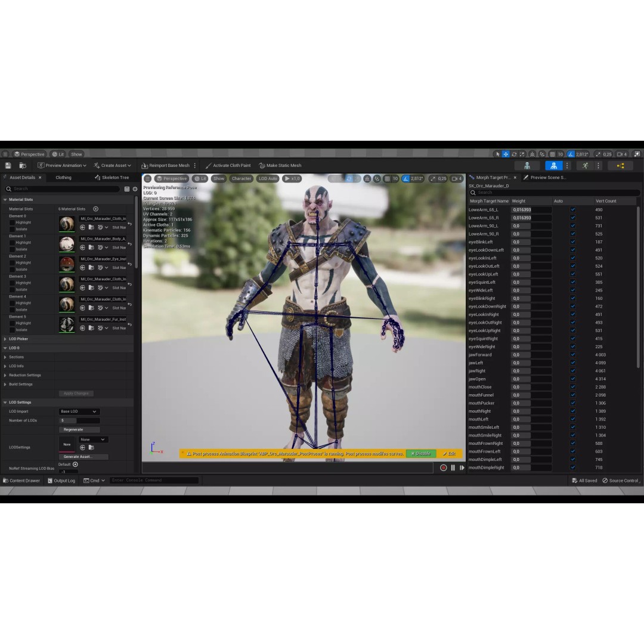The width and height of the screenshot is (644, 644).
Task: Click the Asset Details settings gear icon
Action: point(135,189)
